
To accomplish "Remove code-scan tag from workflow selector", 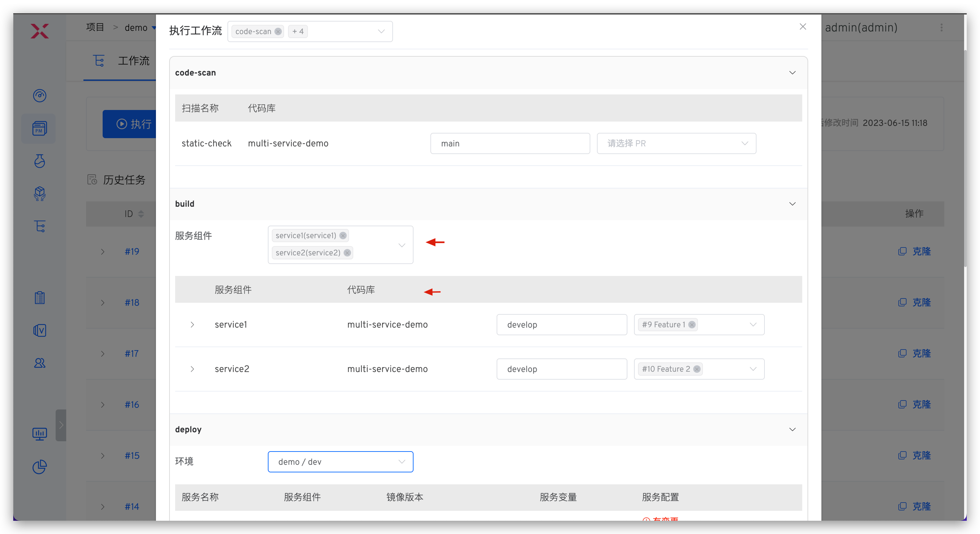I will [x=278, y=31].
